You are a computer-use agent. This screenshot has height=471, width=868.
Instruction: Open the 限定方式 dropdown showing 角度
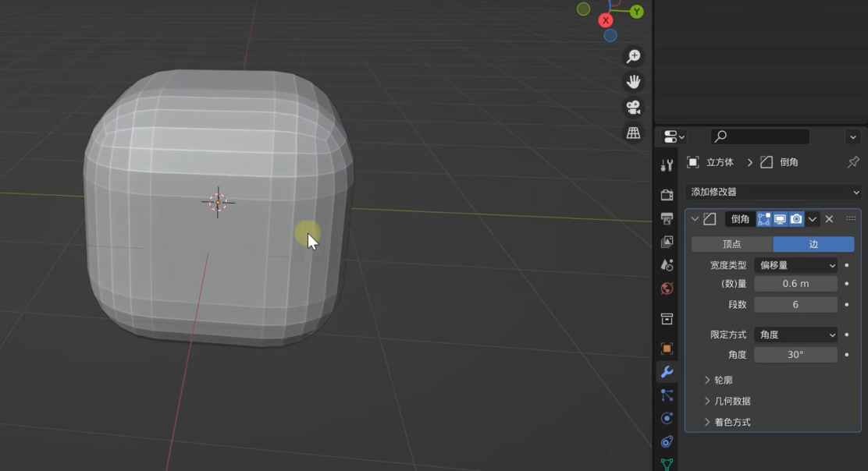click(x=796, y=335)
